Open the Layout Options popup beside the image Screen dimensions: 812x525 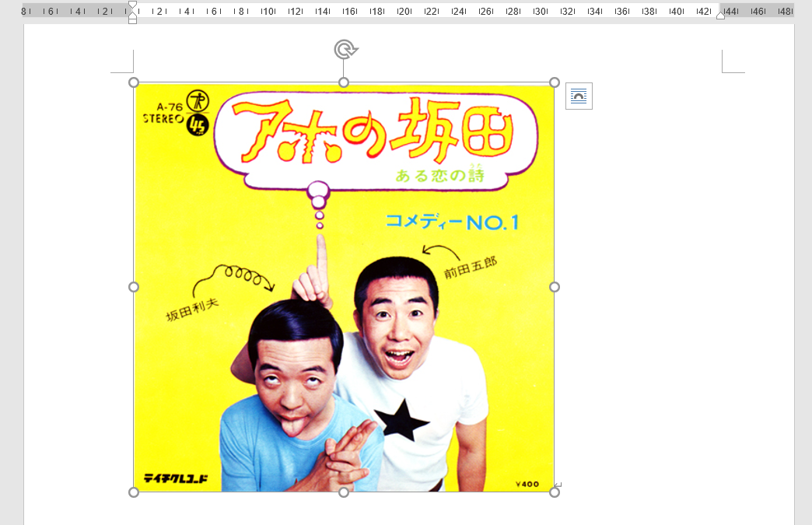(x=579, y=96)
